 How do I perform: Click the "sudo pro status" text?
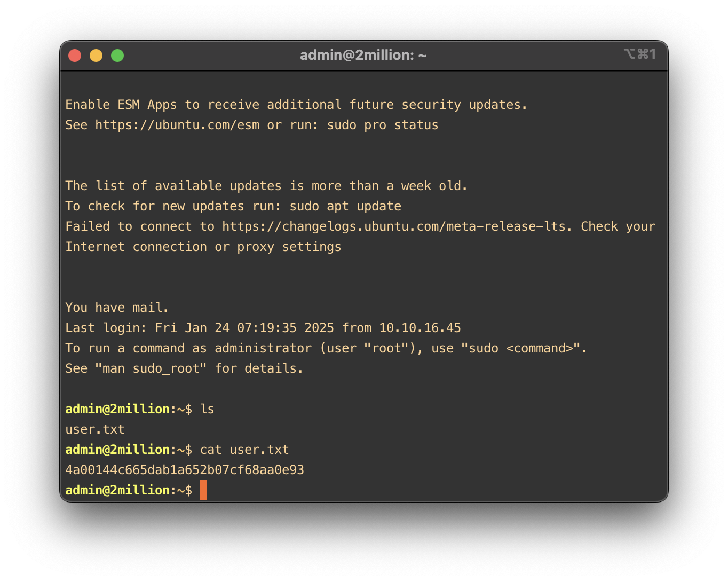pos(382,125)
